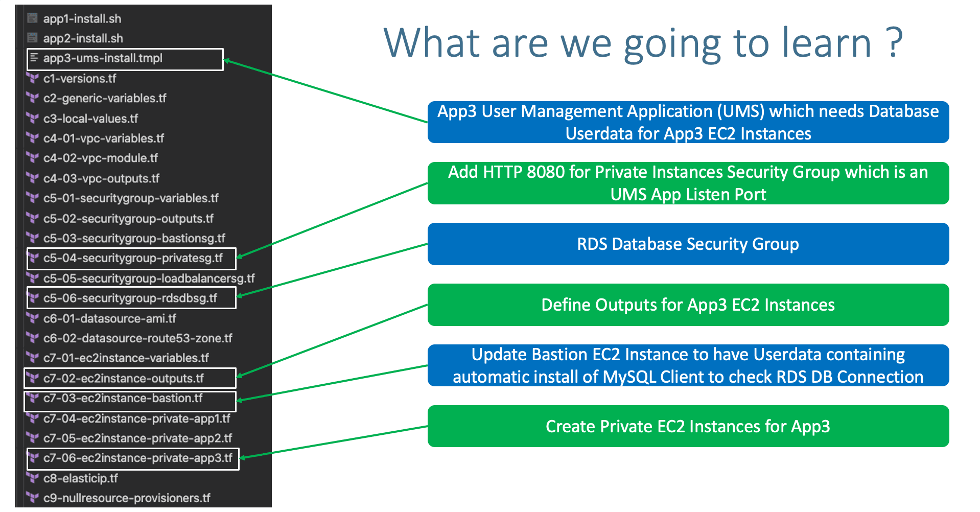This screenshot has height=512, width=980.
Task: Select the Terraform icon beside c8-elasticip.tf
Action: pyautogui.click(x=33, y=478)
